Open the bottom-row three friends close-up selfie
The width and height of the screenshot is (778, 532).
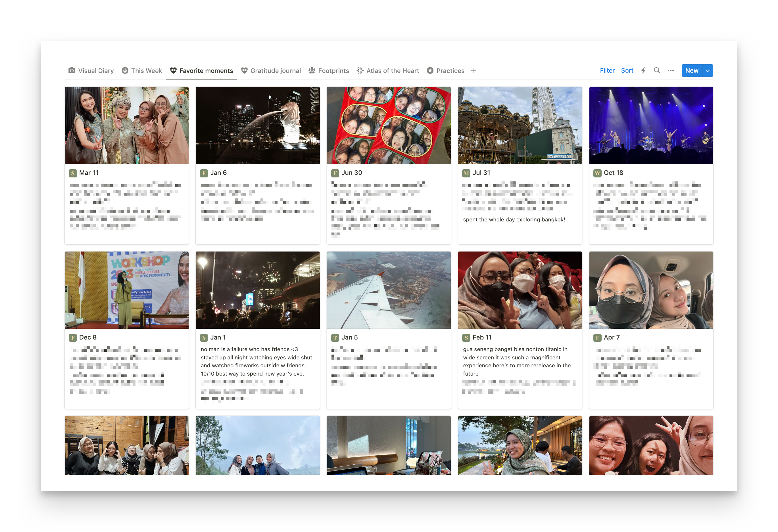click(651, 445)
